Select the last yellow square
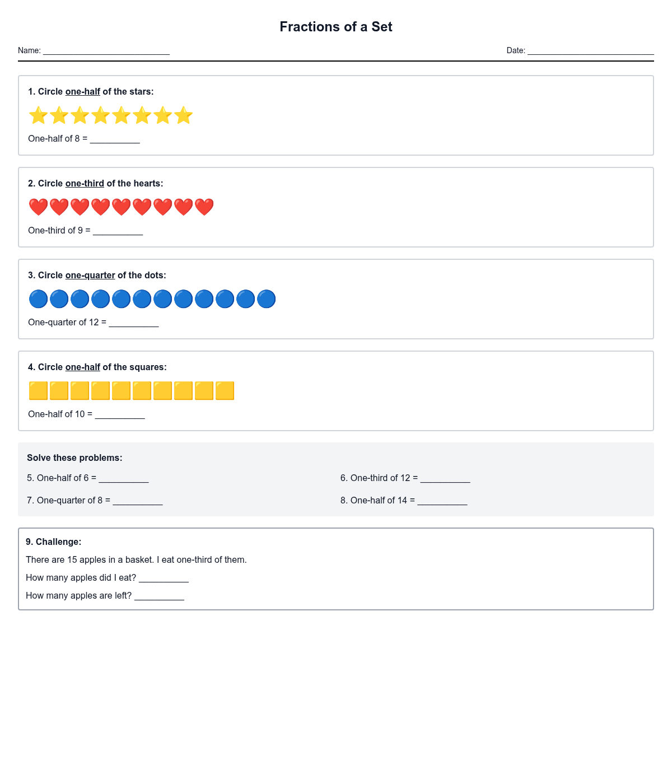The height and width of the screenshot is (784, 672). (x=225, y=391)
